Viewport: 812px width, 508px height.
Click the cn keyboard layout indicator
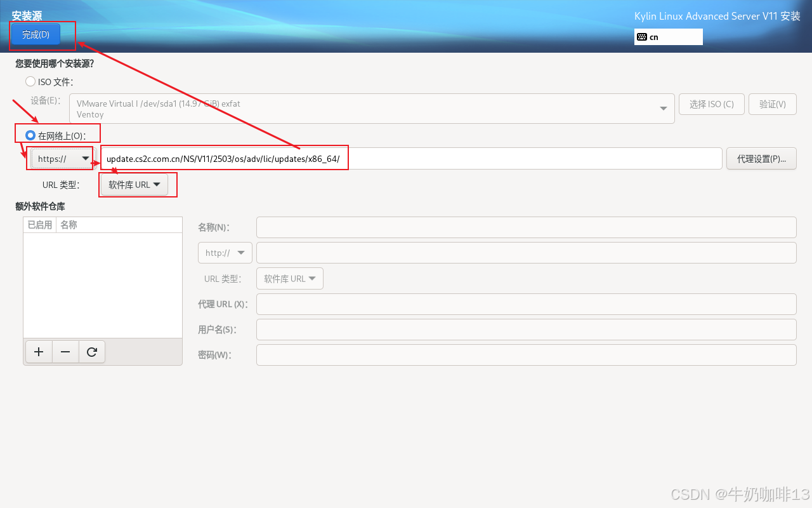click(668, 37)
